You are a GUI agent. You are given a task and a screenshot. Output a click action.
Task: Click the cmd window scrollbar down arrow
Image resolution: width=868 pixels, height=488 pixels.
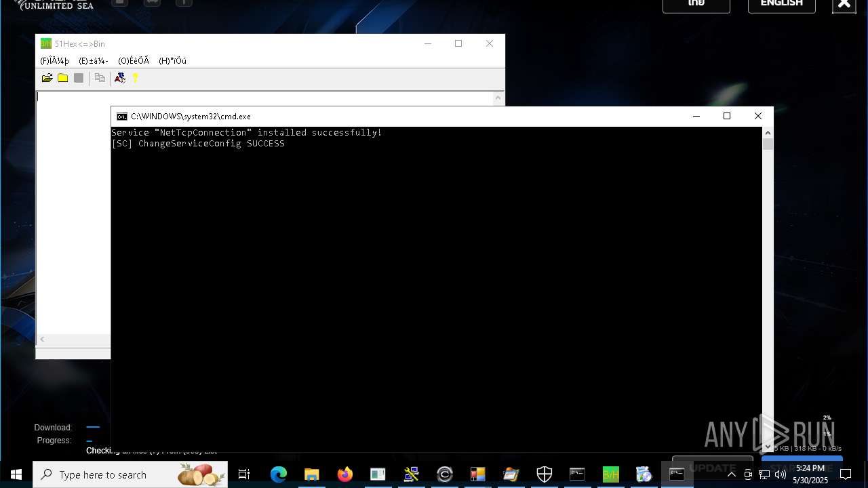[x=768, y=447]
